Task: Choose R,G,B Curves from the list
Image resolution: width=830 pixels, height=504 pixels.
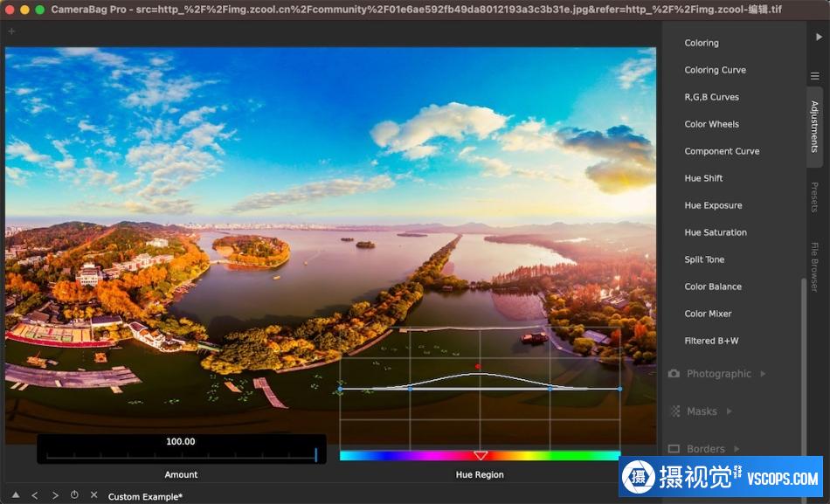Action: click(x=711, y=97)
